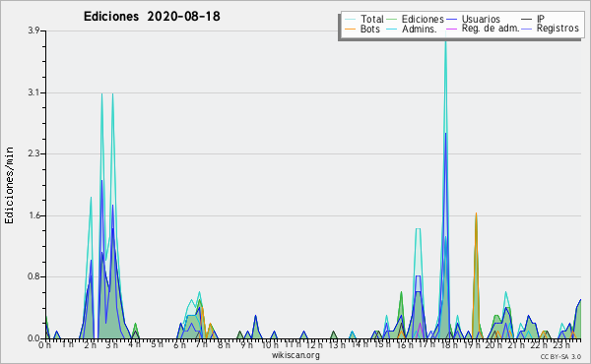Image resolution: width=591 pixels, height=364 pixels.
Task: Click the 2.3 y-axis value
Action: coord(33,153)
